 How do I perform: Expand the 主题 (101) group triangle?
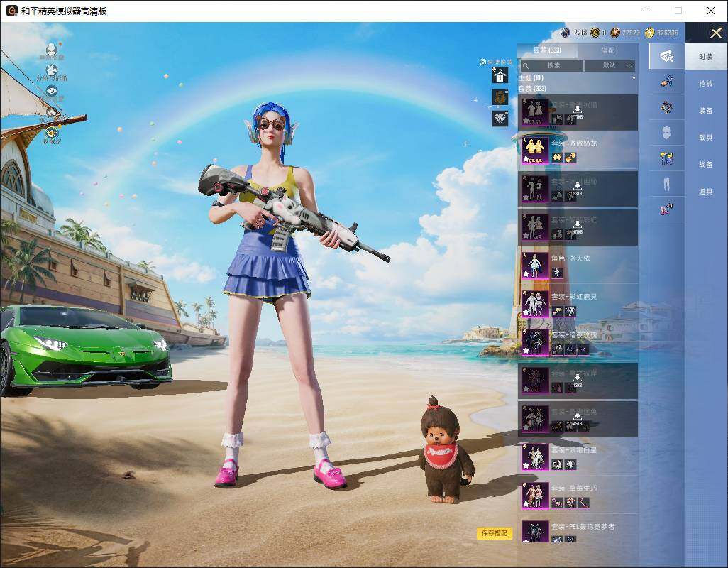pyautogui.click(x=634, y=78)
